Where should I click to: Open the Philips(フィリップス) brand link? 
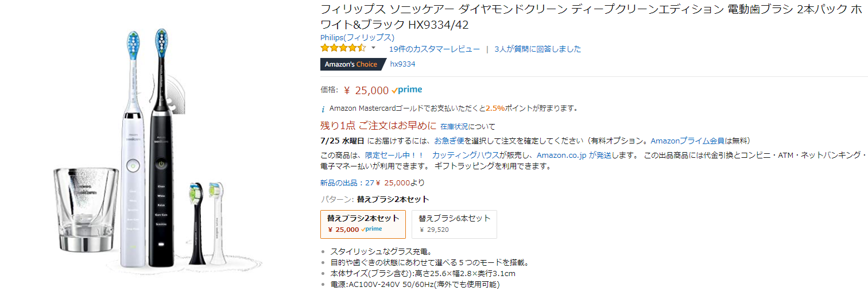point(357,37)
